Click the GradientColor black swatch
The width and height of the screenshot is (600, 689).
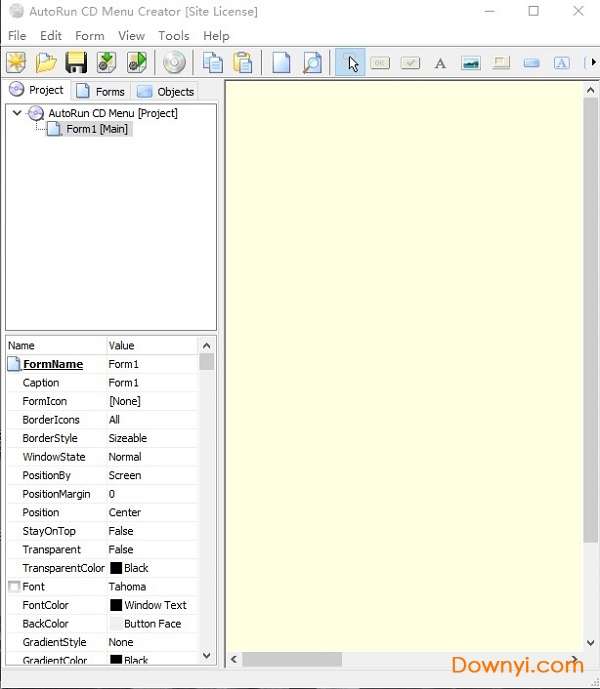coord(116,660)
